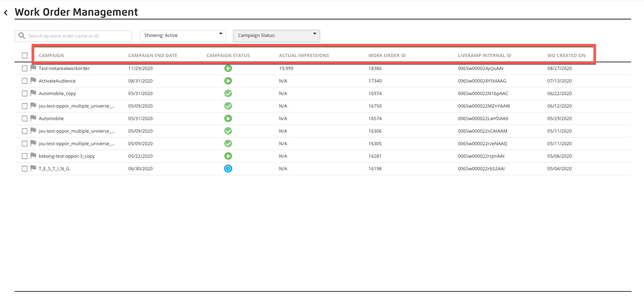The image size is (644, 305).
Task: Click flag icon for Automobile row 16574
Action: tap(33, 118)
